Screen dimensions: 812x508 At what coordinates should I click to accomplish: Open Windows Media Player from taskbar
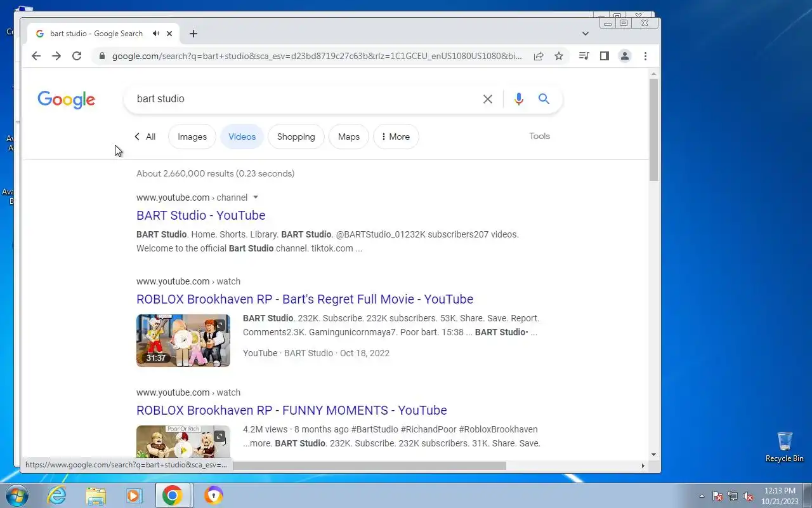[x=134, y=495]
